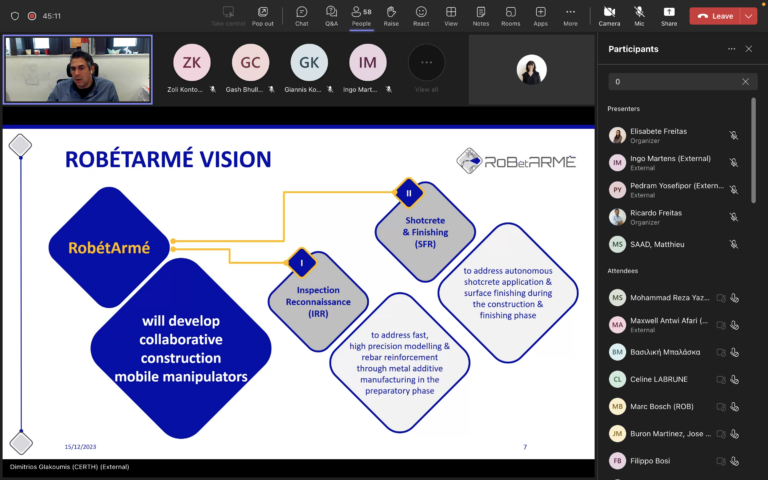
Task: Select the IM Ingo Mart participant tile
Action: point(368,69)
